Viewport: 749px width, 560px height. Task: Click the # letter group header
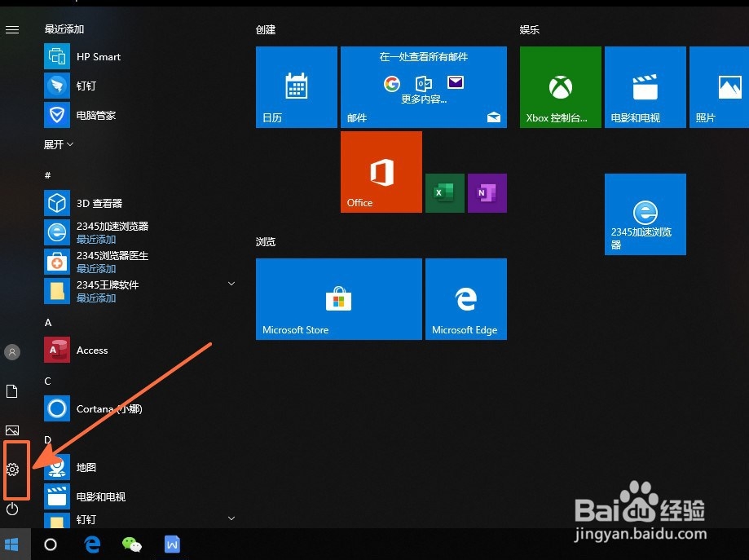click(47, 175)
